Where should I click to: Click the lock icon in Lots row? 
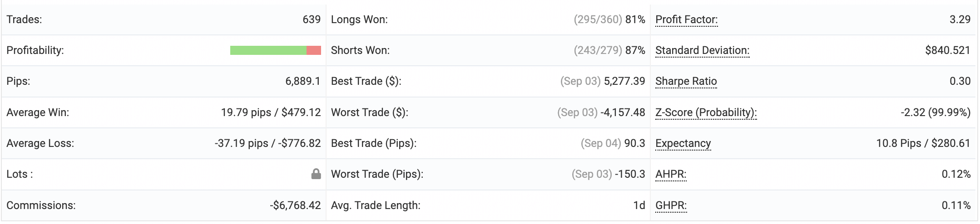point(316,174)
